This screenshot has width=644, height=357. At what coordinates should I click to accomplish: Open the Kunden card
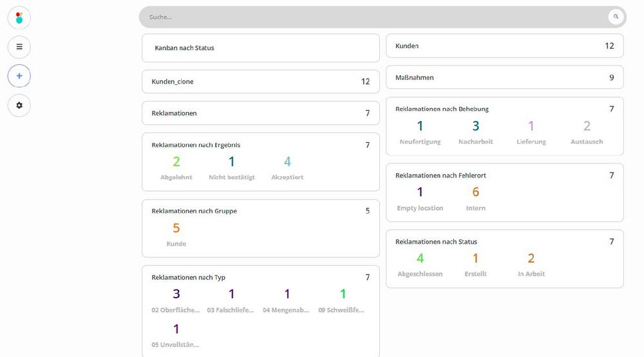(504, 46)
